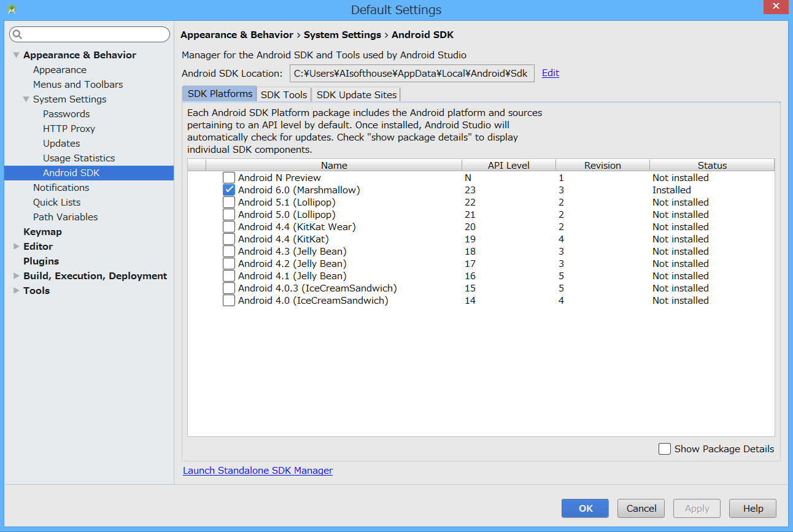Uncheck Android 6.0 (Marshmallow) checkbox

tap(229, 190)
